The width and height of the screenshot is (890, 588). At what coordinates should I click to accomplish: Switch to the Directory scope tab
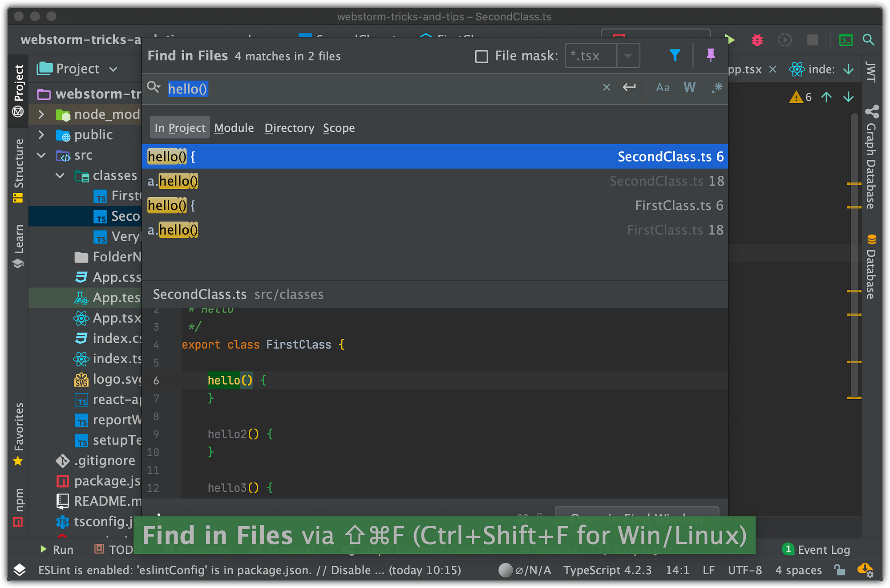pos(289,128)
